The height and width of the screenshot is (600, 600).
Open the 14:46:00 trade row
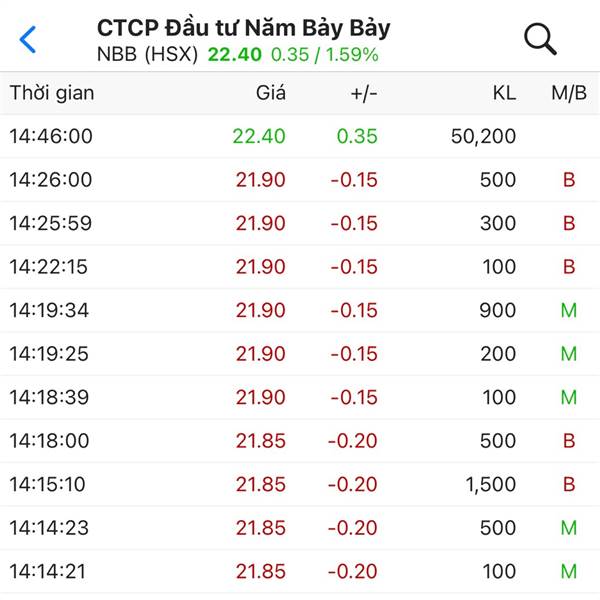click(x=300, y=136)
